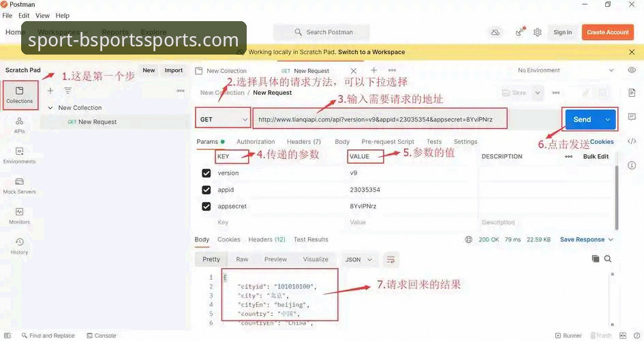Copy the response body with copy icon

pyautogui.click(x=595, y=258)
